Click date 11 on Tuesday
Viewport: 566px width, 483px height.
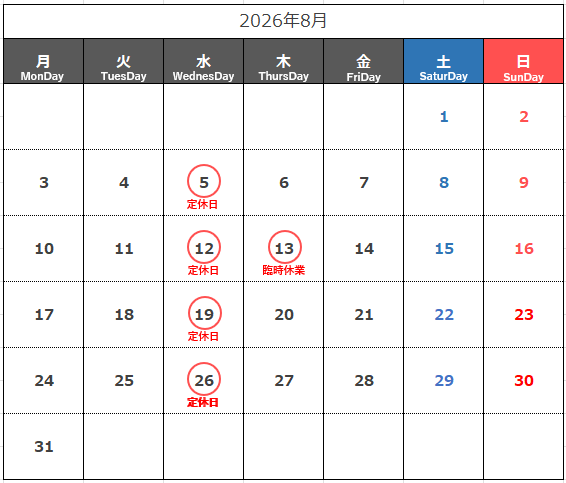click(x=124, y=249)
